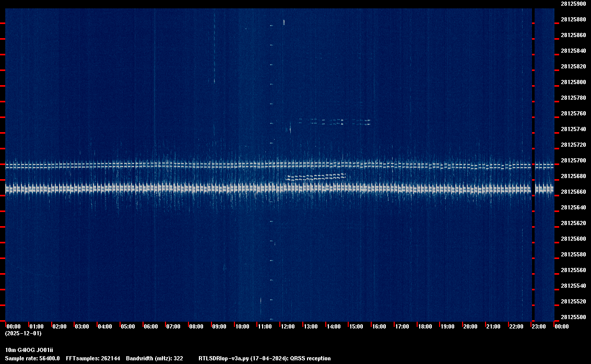Screen dimensions: 591x364
Task: Select the 15:00 time axis label
Action: click(356, 326)
